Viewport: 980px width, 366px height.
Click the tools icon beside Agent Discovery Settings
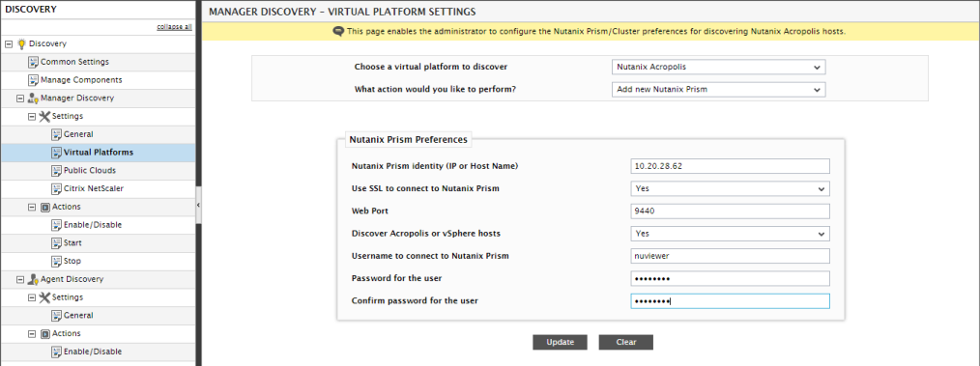click(x=44, y=297)
